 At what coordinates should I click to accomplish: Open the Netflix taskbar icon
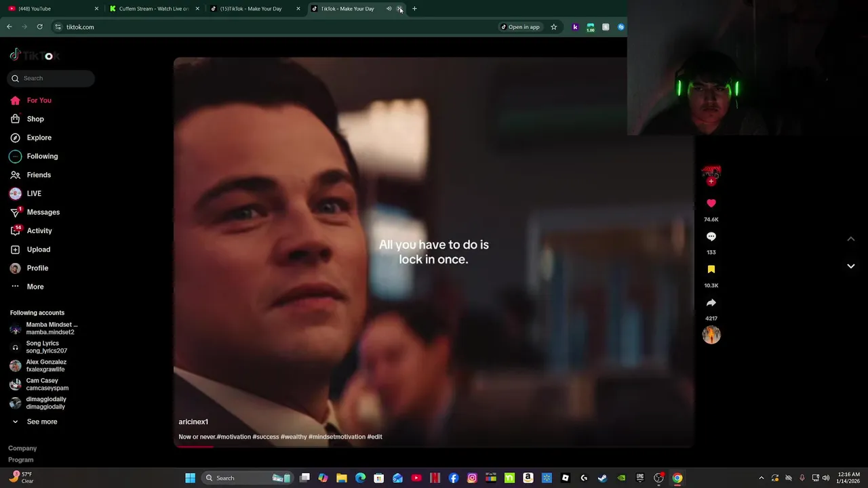click(435, 478)
